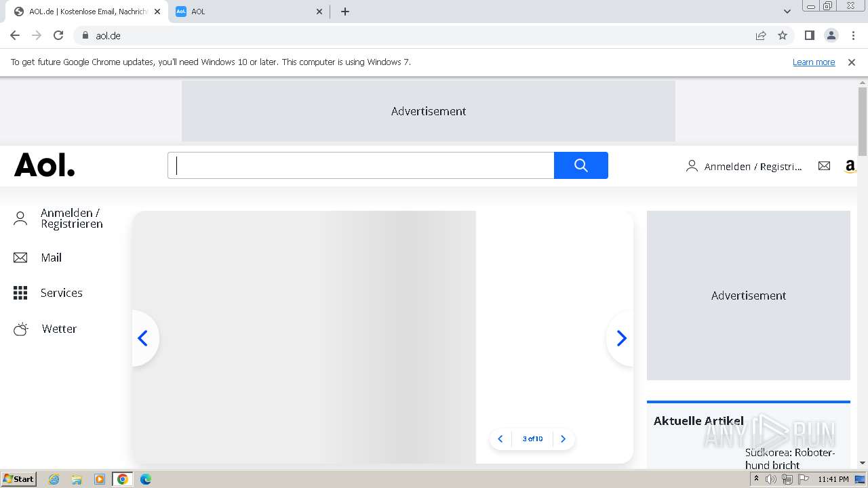Click the volume speaker tray icon
The width and height of the screenshot is (868, 488).
point(771,479)
